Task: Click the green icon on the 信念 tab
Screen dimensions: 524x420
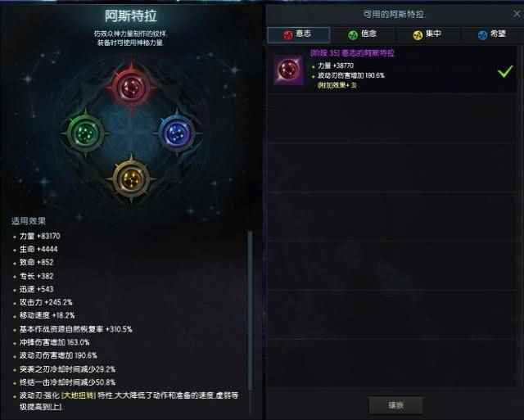Action: pyautogui.click(x=353, y=34)
